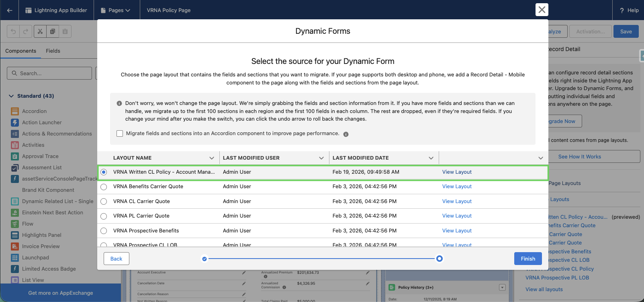Open the actions column chevron dropdown
This screenshot has height=302, width=644.
point(541,158)
